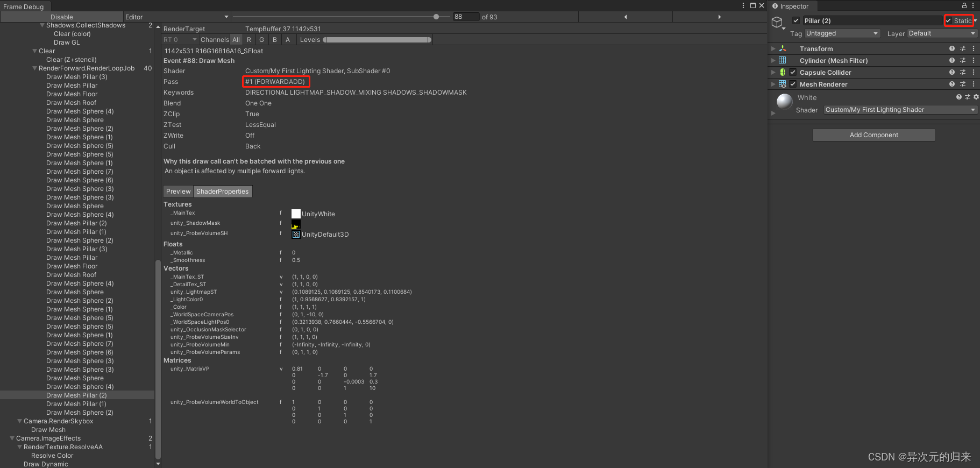Open Transform component help reference
This screenshot has height=468, width=980.
click(952, 48)
